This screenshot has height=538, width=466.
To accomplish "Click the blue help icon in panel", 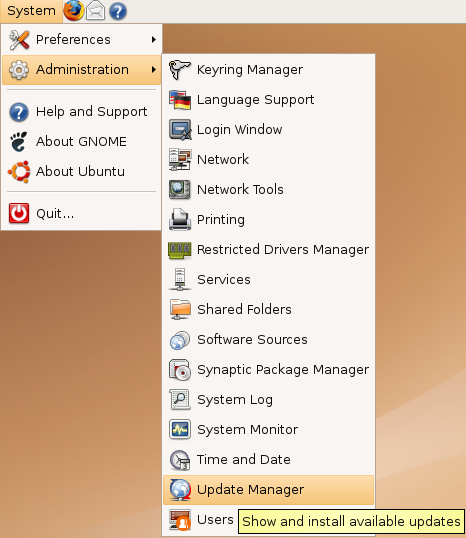I will click(x=118, y=11).
